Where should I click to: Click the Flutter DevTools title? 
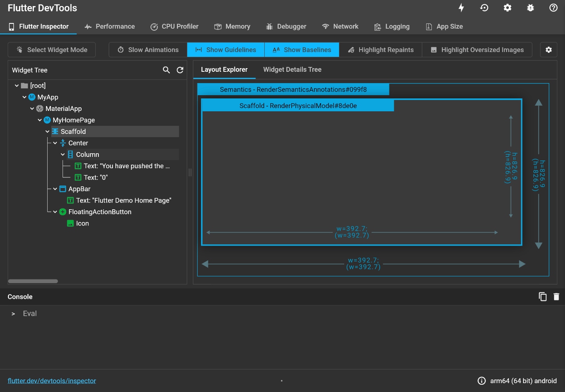point(42,8)
